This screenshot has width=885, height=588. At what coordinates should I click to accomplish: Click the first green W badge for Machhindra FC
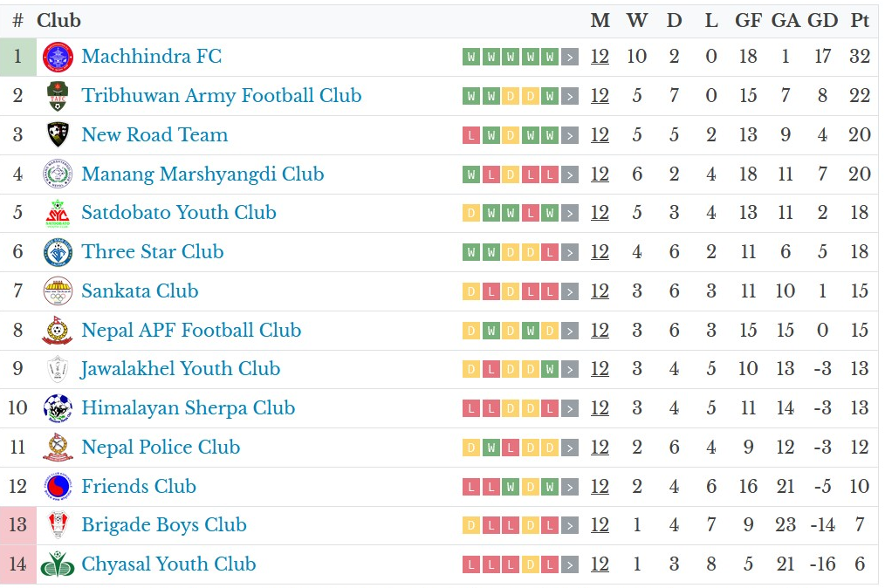pyautogui.click(x=471, y=58)
